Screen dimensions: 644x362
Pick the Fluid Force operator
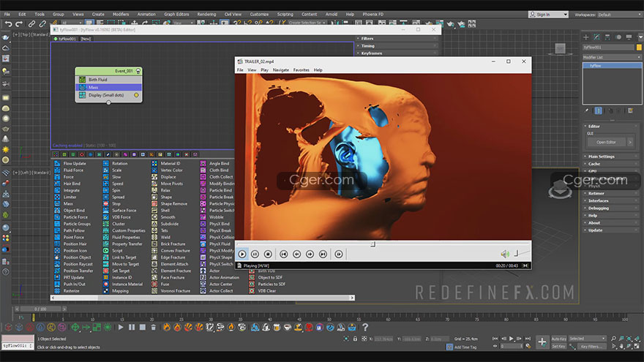point(73,170)
